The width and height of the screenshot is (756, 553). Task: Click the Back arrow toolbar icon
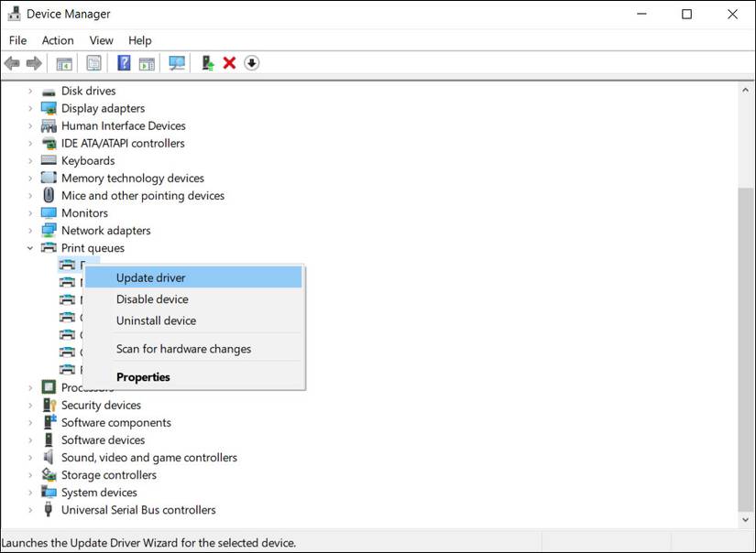12,63
